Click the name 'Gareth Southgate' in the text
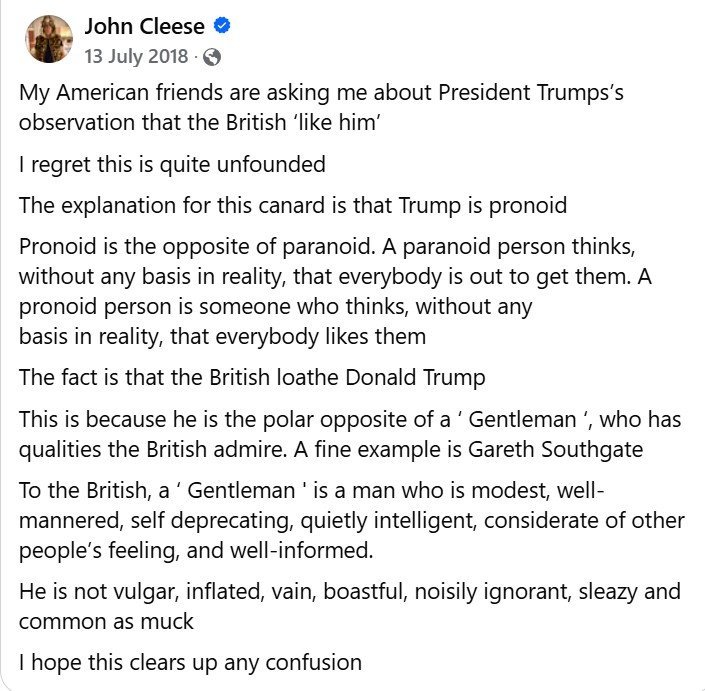 tap(555, 449)
